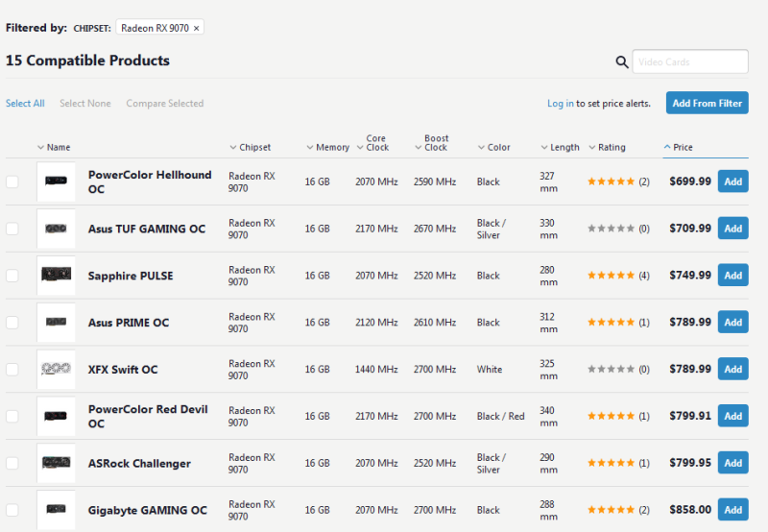Add the ASRock Challenger card
768x532 pixels.
pos(732,463)
